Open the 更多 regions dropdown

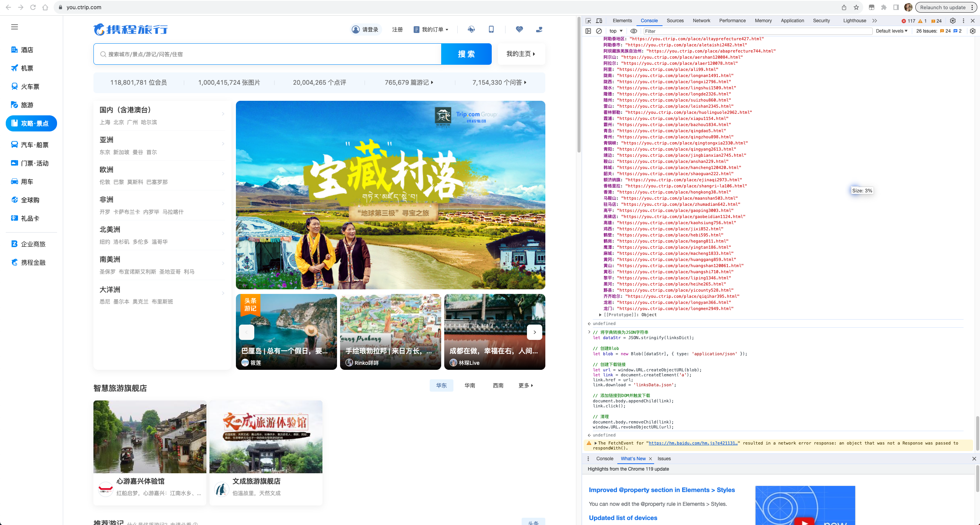pos(526,386)
